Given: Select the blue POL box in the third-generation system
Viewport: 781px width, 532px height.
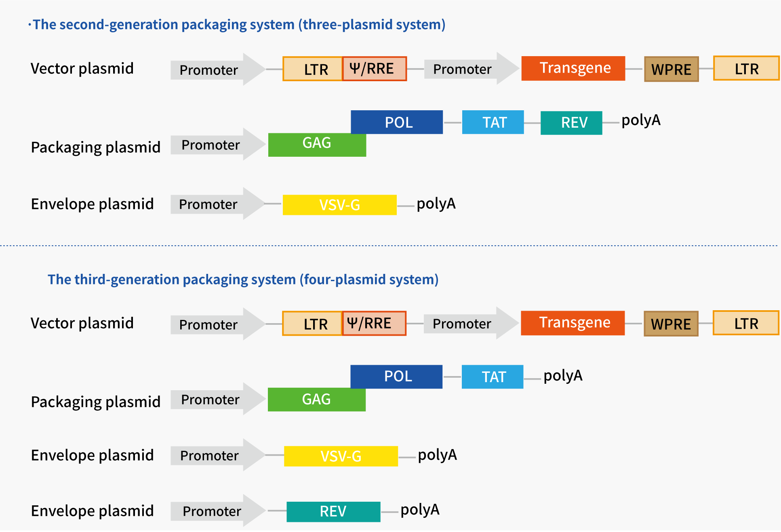Looking at the screenshot, I should click(x=396, y=376).
